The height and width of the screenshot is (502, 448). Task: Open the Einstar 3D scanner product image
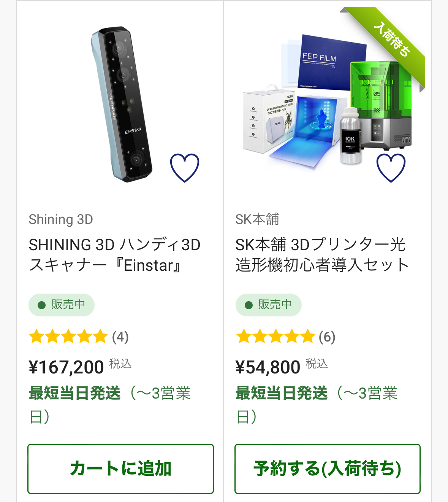coord(122,104)
